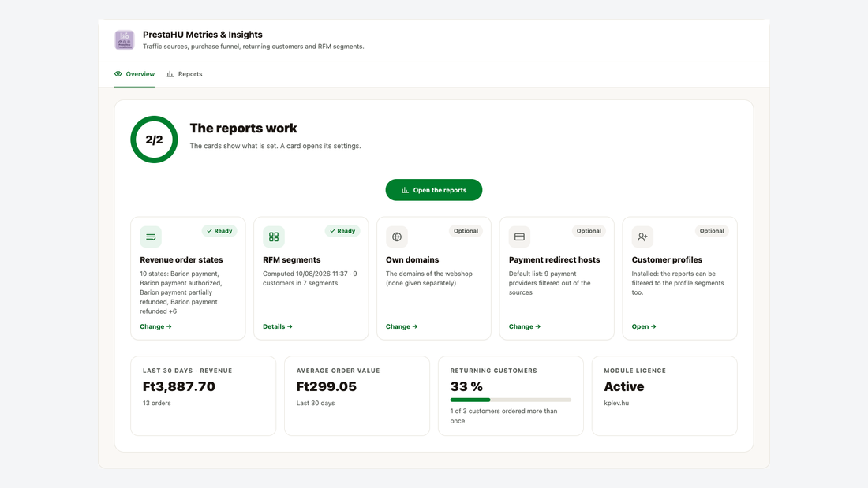The width and height of the screenshot is (868, 488).
Task: Click the 2/2 progress ring
Action: coord(154,140)
